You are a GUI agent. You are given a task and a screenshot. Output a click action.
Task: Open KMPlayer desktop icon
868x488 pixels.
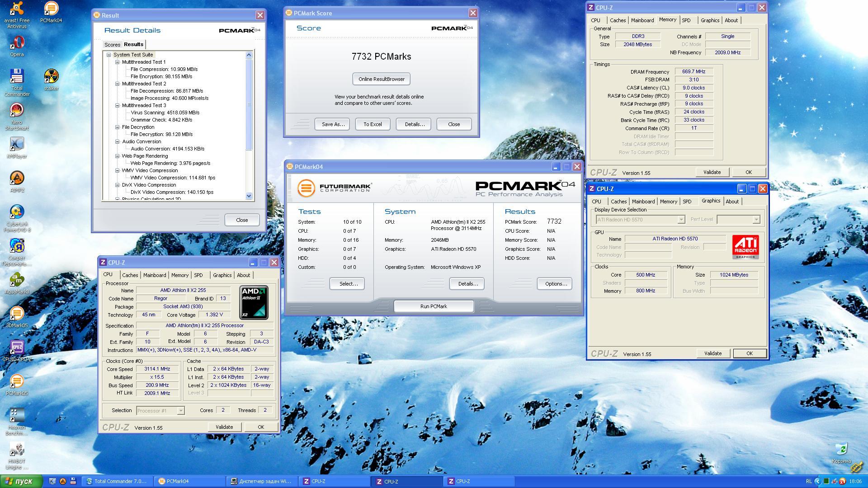17,148
